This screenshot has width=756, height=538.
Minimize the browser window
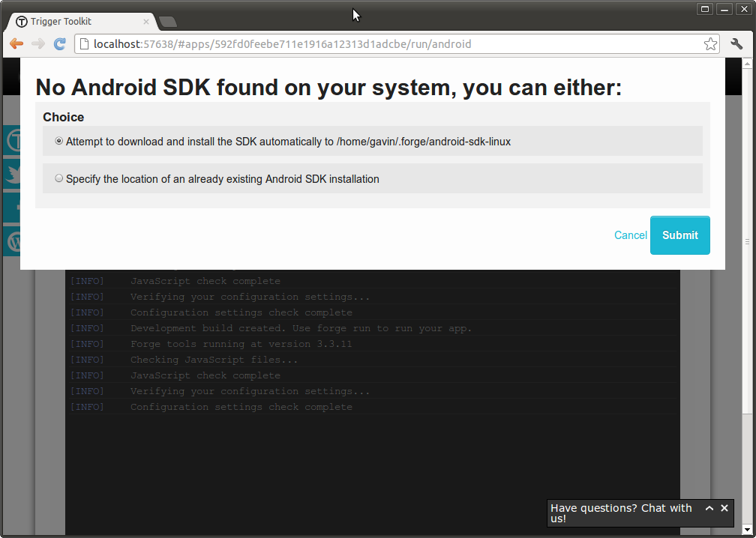pos(724,9)
